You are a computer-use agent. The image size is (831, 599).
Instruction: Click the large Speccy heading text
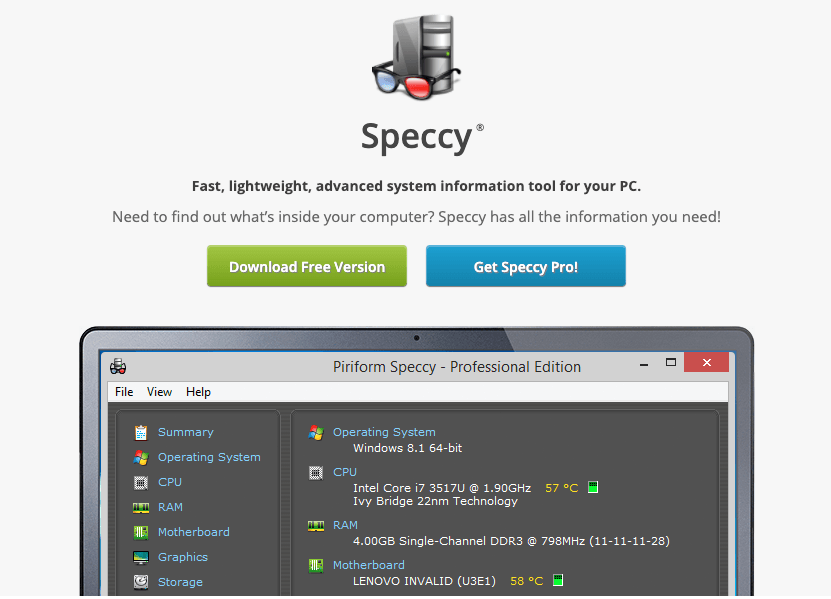tap(417, 137)
